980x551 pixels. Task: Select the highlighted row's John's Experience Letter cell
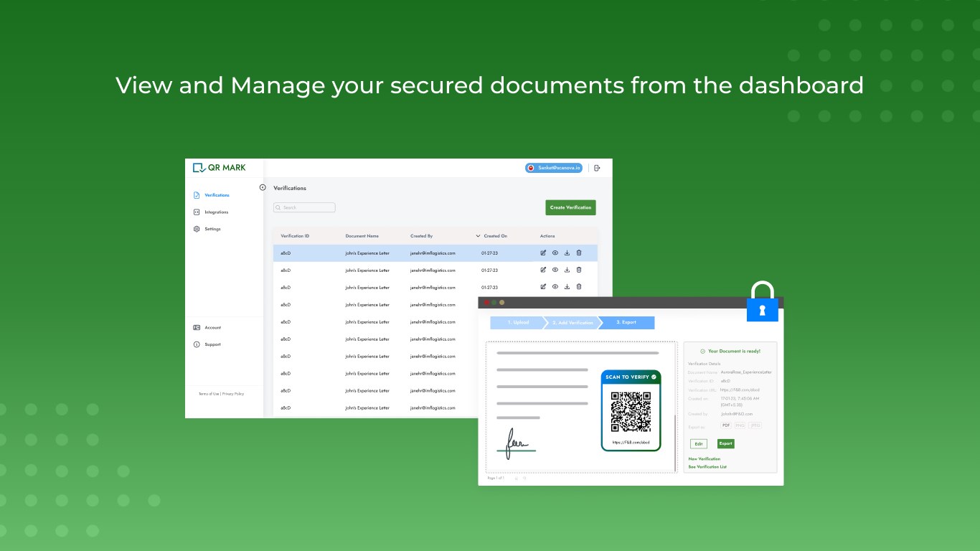367,253
